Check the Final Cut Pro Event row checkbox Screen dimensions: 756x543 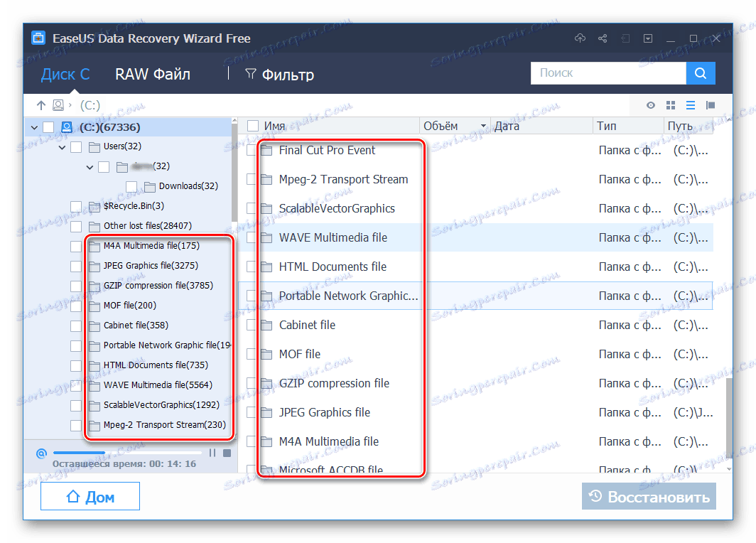251,151
